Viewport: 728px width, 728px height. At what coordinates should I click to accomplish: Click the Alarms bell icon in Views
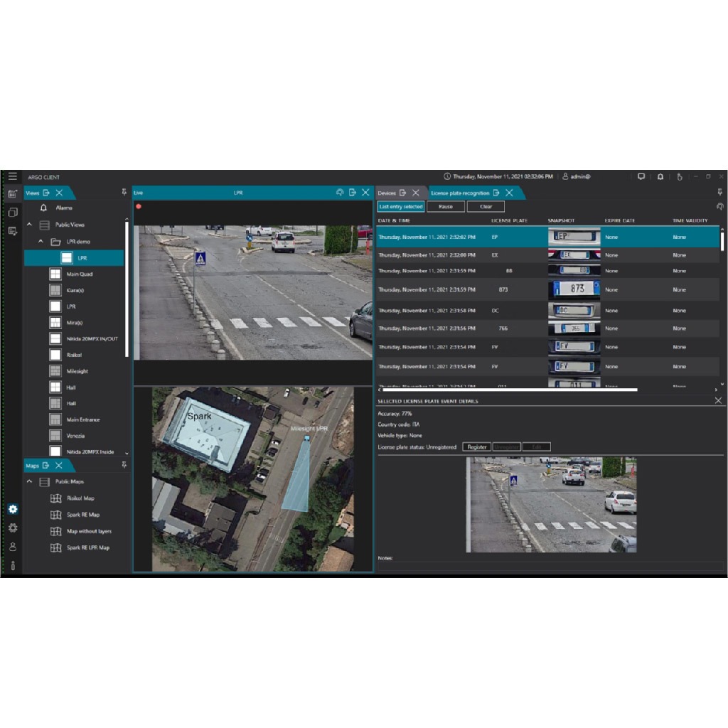43,208
